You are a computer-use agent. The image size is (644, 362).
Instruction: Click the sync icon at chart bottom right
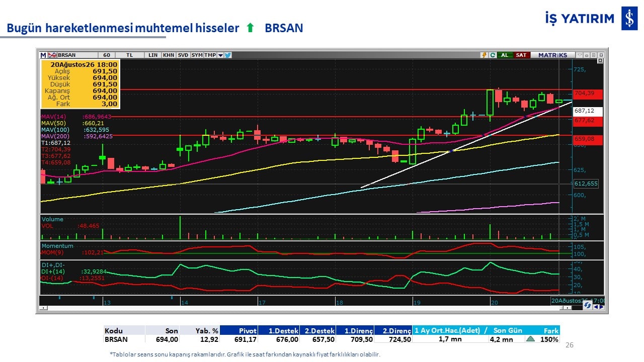(588, 305)
